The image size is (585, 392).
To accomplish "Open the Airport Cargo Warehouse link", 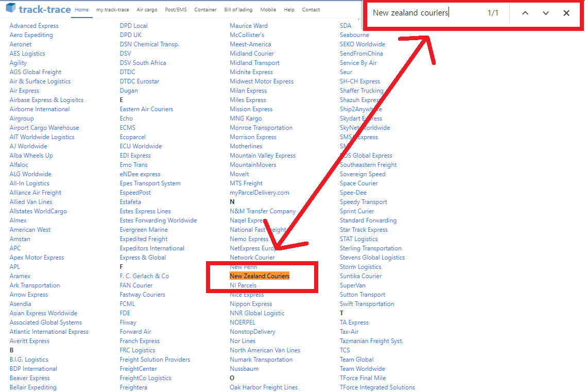I will click(x=44, y=128).
